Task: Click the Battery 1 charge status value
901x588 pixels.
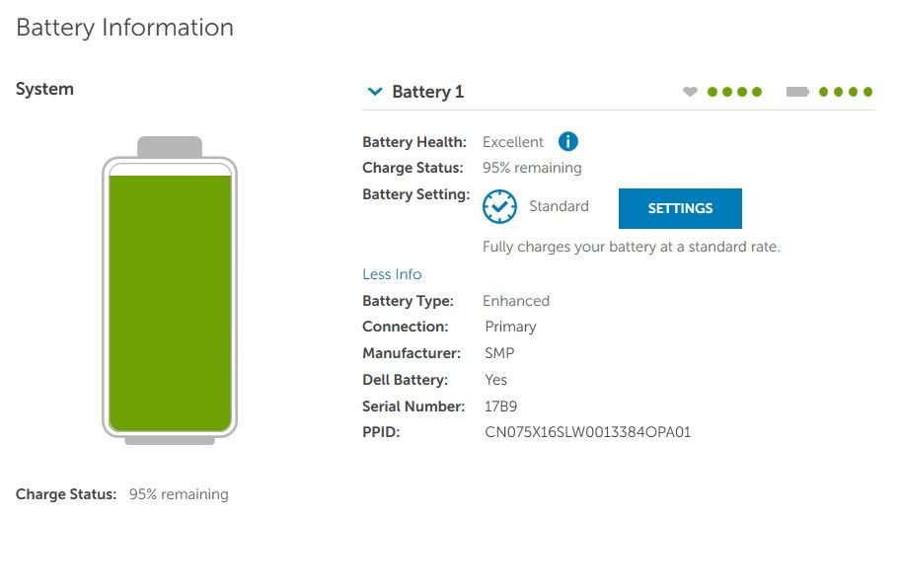Action: (532, 168)
